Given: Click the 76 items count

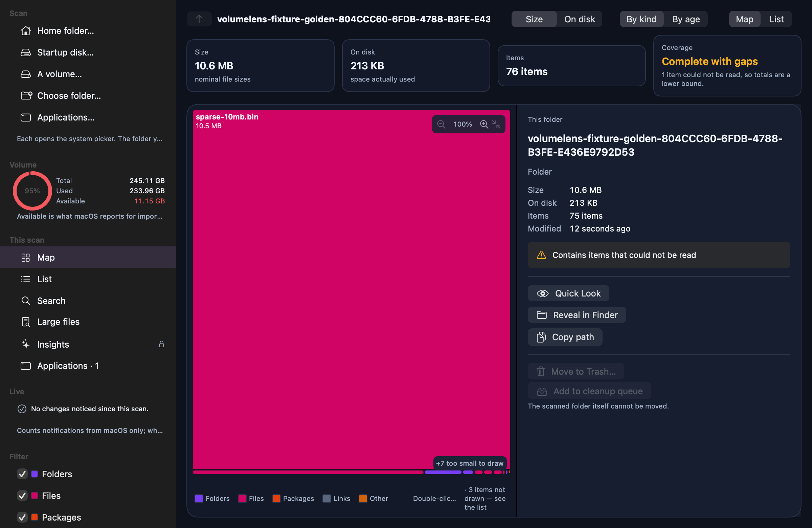Looking at the screenshot, I should coord(527,72).
